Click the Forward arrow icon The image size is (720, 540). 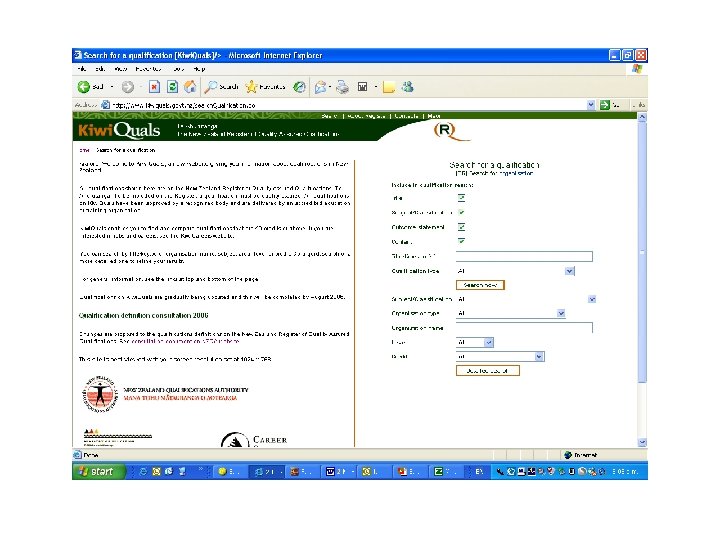pyautogui.click(x=128, y=87)
